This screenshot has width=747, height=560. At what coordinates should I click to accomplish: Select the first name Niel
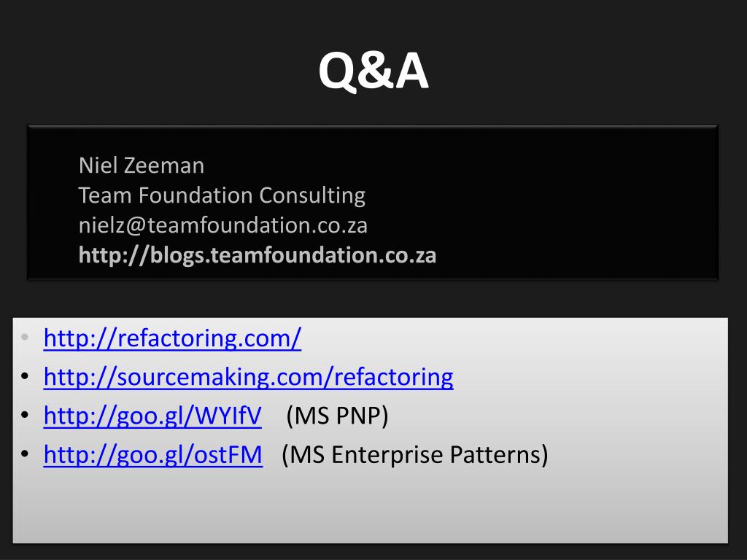tap(98, 166)
